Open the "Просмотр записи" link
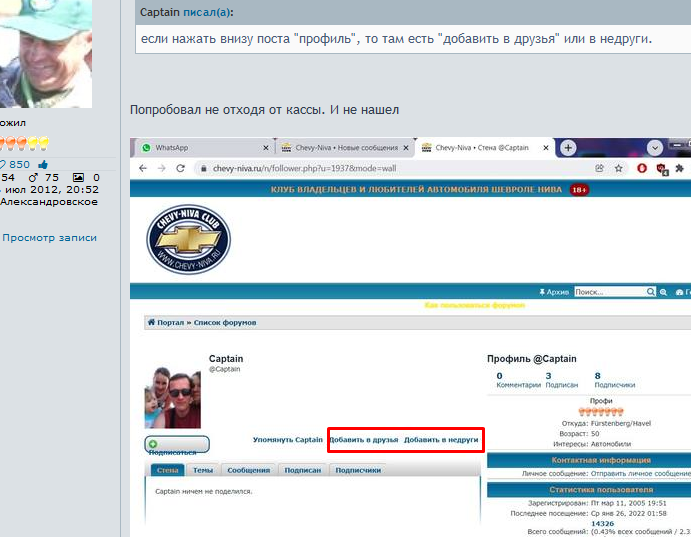This screenshot has height=537, width=691. (49, 238)
